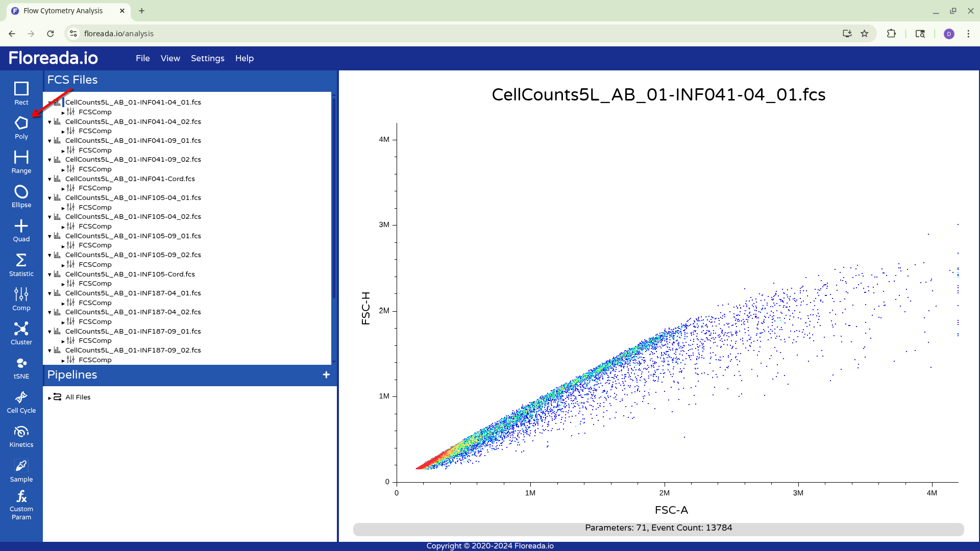Expand the All Files pipeline
This screenshot has width=980, height=551.
(50, 398)
